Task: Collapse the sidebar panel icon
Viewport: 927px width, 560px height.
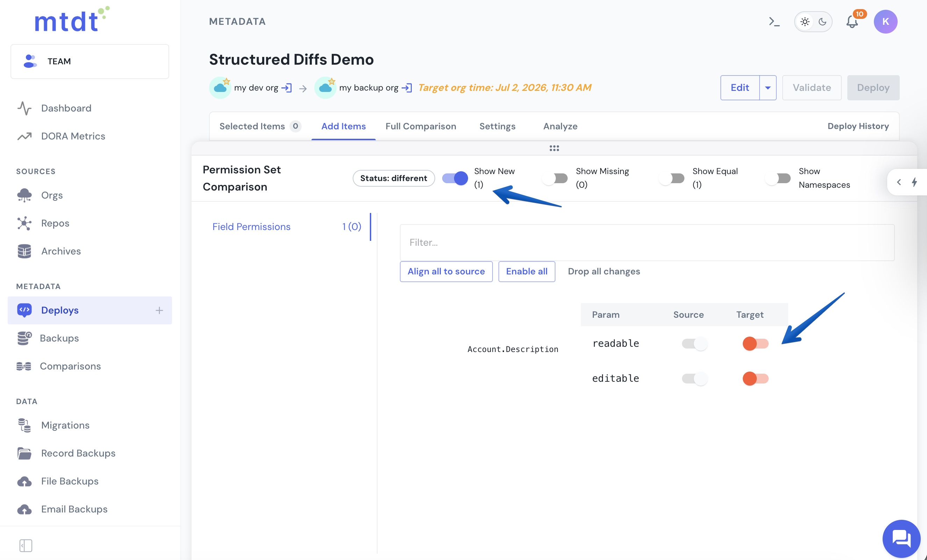Action: coord(26,545)
